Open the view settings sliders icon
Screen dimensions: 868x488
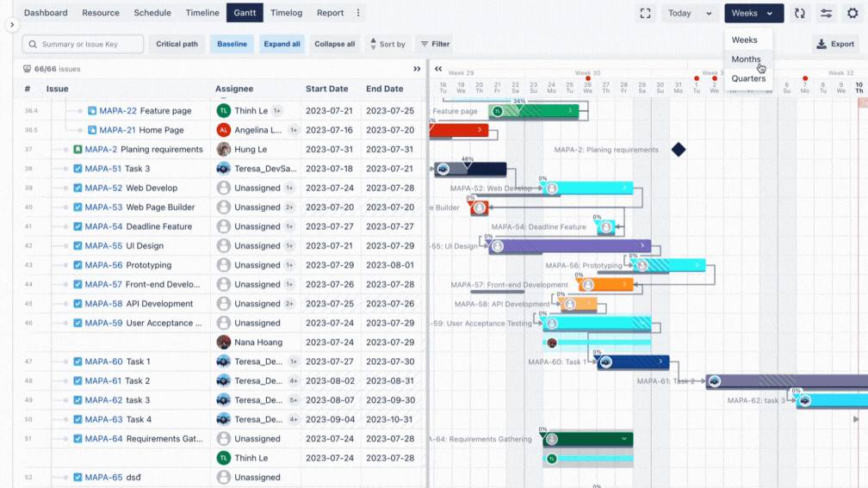(x=826, y=13)
